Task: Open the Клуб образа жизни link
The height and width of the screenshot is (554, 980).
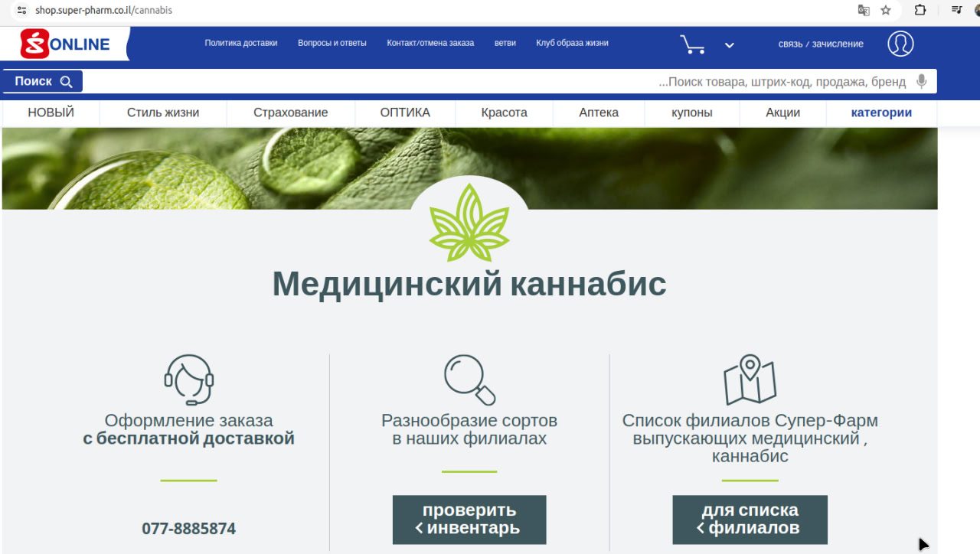Action: coord(572,43)
